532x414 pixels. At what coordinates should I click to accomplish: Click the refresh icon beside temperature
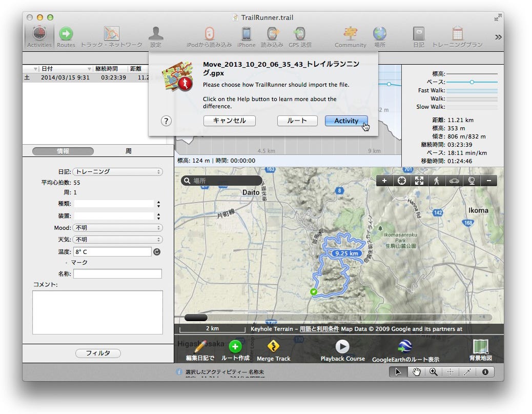[157, 252]
